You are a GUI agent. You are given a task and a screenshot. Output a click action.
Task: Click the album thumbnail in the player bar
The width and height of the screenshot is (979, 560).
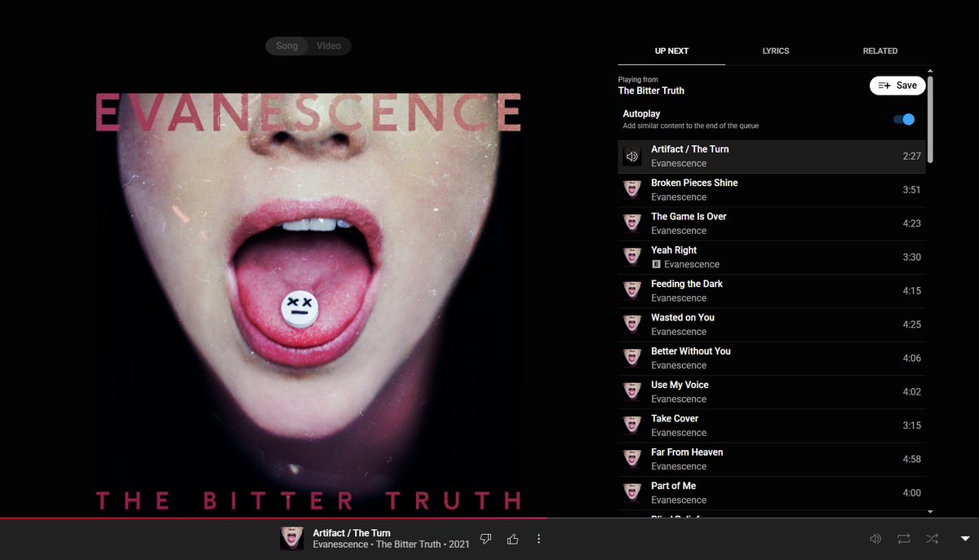[292, 539]
